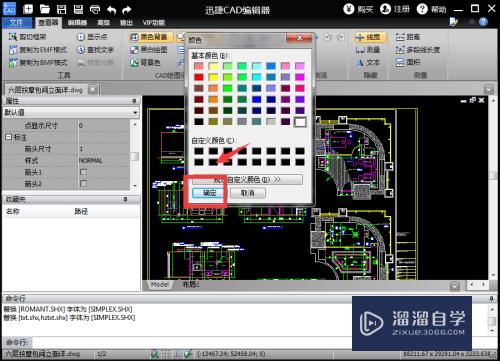Redo the action with the right arrow icon
The height and width of the screenshot is (361, 500).
click(x=126, y=10)
